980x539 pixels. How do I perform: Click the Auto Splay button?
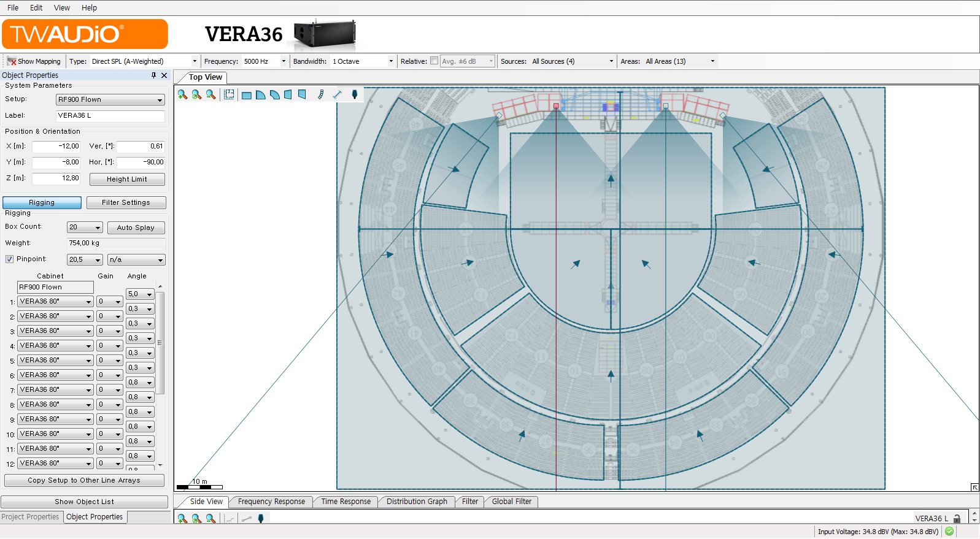[x=136, y=227]
